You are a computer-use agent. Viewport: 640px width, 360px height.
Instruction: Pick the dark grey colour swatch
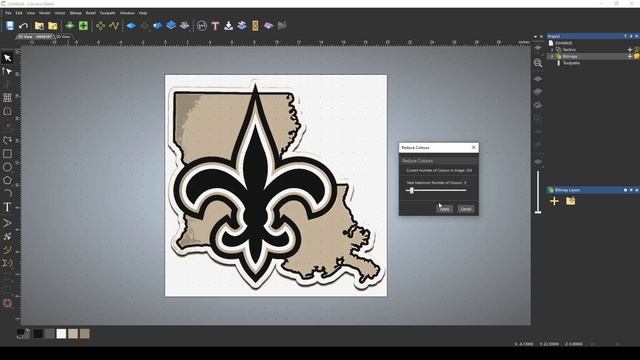tap(49, 334)
